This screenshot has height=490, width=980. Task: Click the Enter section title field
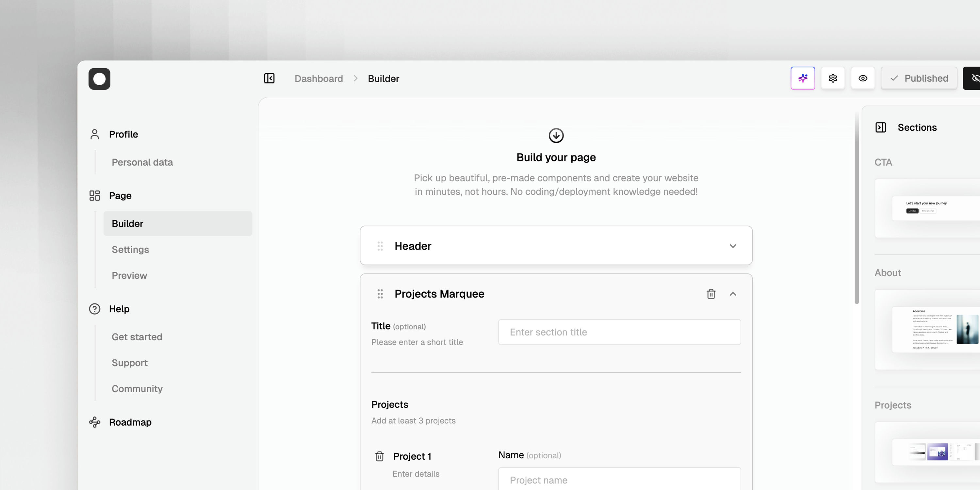tap(619, 332)
